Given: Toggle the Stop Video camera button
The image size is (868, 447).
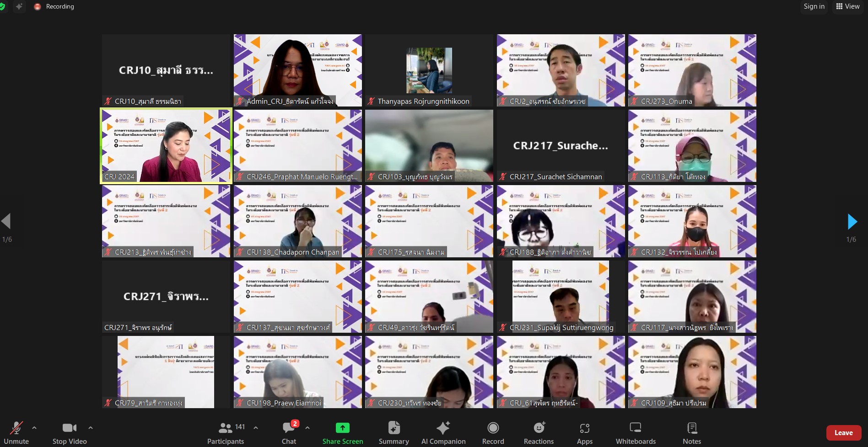Looking at the screenshot, I should coord(70,428).
